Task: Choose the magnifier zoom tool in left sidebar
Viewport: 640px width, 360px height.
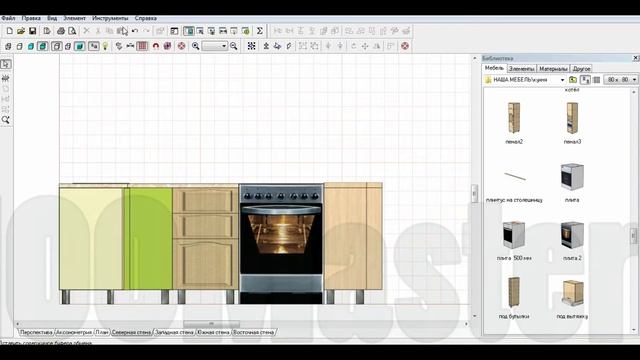Action: pos(6,120)
